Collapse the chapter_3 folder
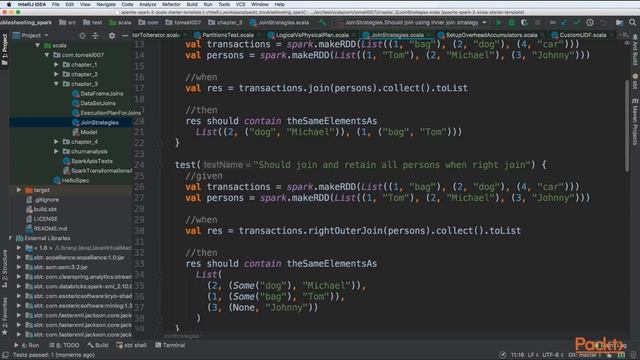Viewport: 640px width, 360px height. 56,84
